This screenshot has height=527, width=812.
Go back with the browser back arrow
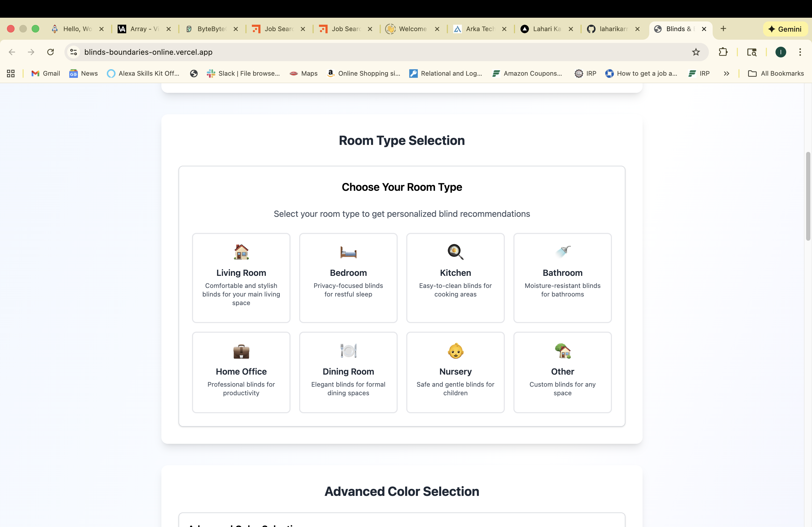tap(12, 52)
